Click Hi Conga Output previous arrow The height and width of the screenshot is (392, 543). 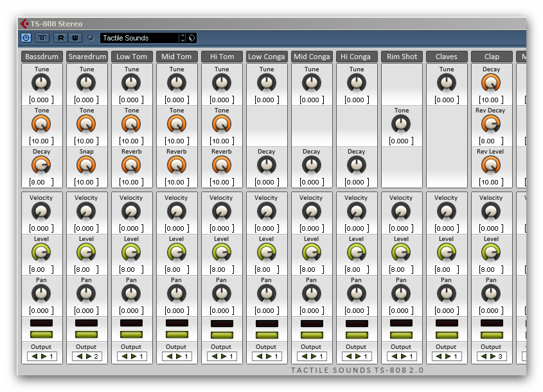point(349,356)
